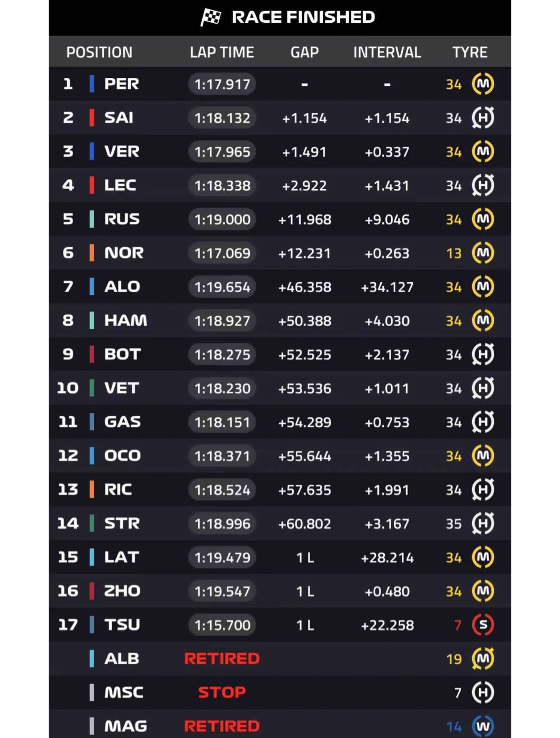Click the orange team bar beside NOR
Viewport: 560px width, 738px height.
click(x=92, y=253)
